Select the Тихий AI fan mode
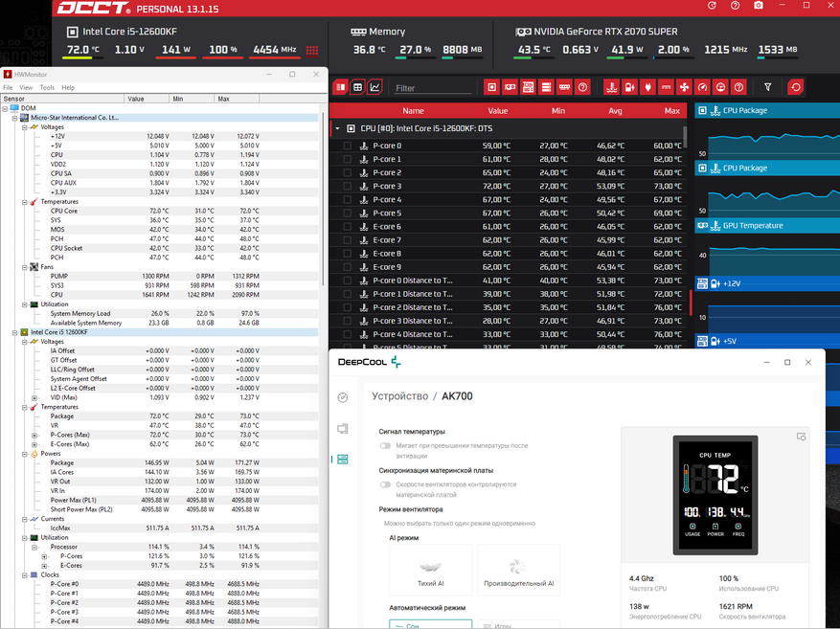The width and height of the screenshot is (840, 629). coord(430,572)
